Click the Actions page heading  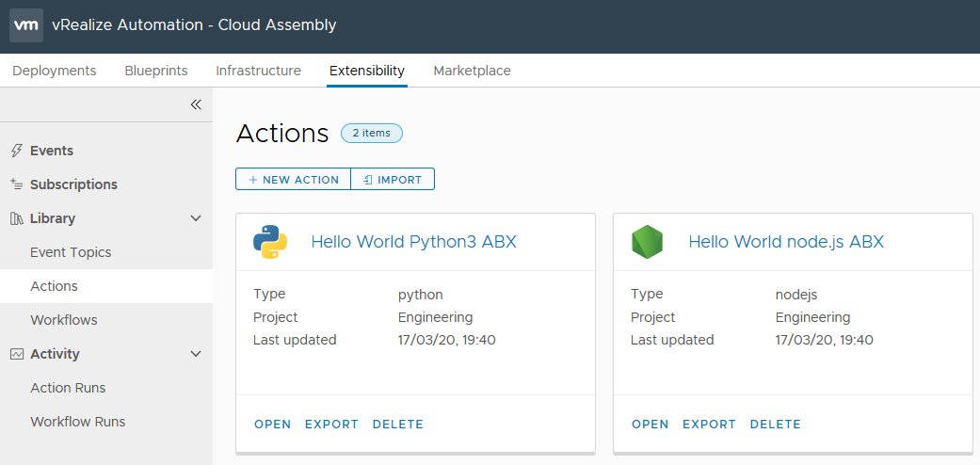click(282, 133)
